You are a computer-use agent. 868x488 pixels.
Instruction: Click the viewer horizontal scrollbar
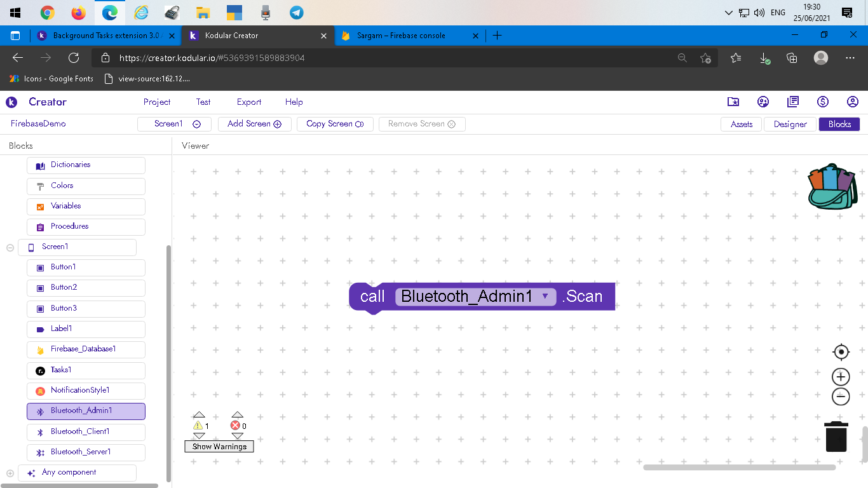[x=739, y=468]
